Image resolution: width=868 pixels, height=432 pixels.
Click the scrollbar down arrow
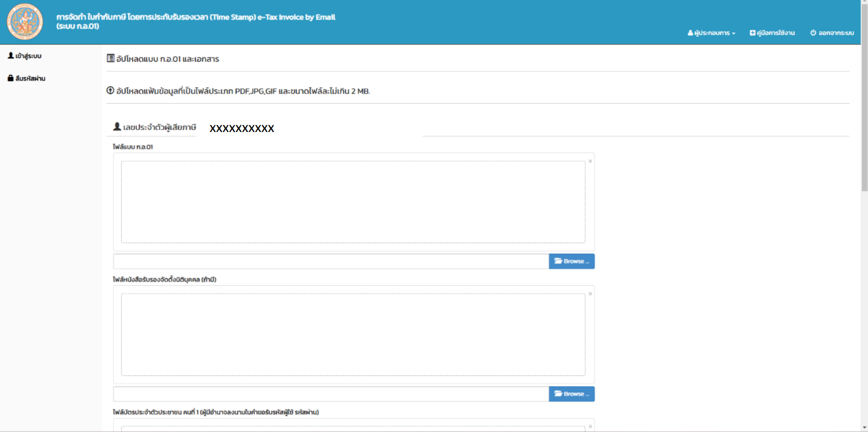tap(864, 428)
